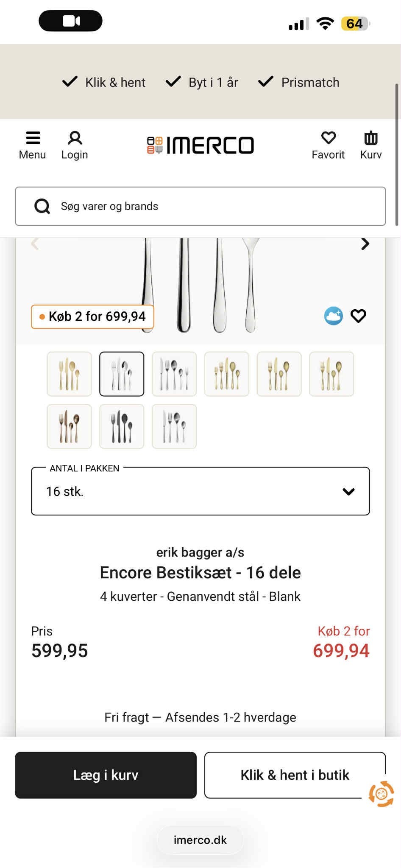The image size is (401, 868).
Task: Click the Søg varer og brands search field
Action: (x=200, y=206)
